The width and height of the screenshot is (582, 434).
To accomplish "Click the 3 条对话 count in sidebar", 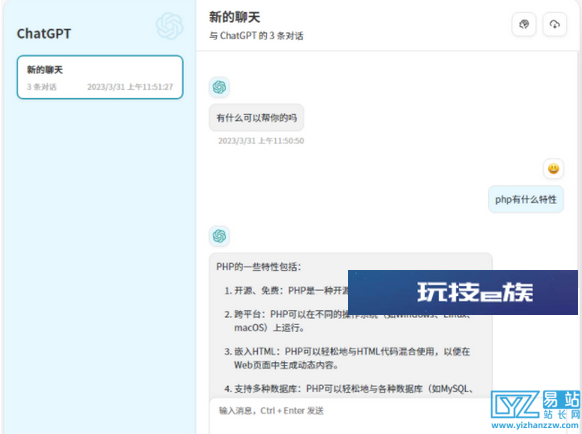I will pyautogui.click(x=42, y=87).
